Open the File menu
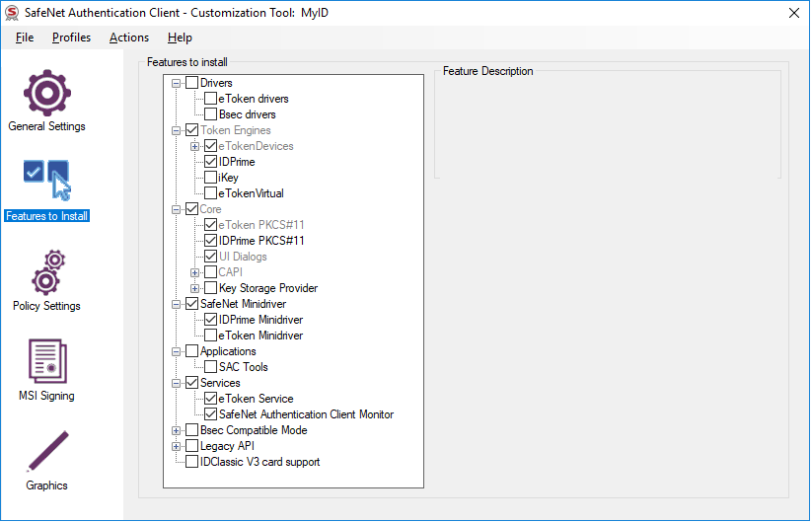 [25, 37]
